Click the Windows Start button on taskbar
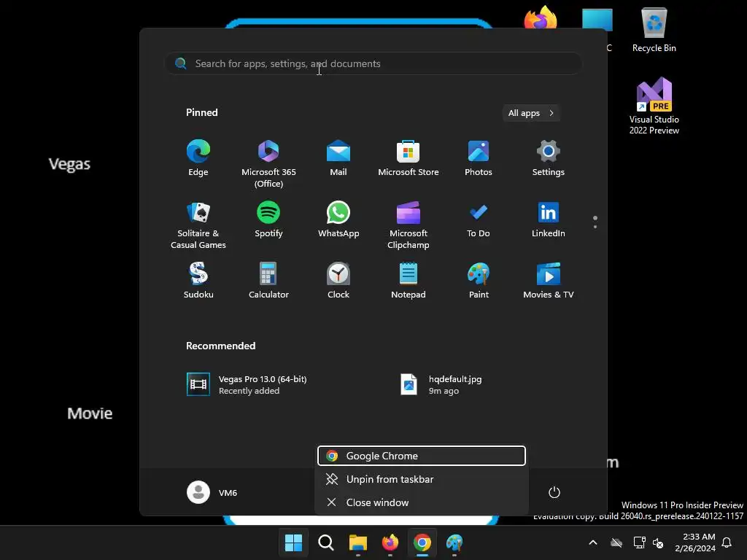 (293, 542)
